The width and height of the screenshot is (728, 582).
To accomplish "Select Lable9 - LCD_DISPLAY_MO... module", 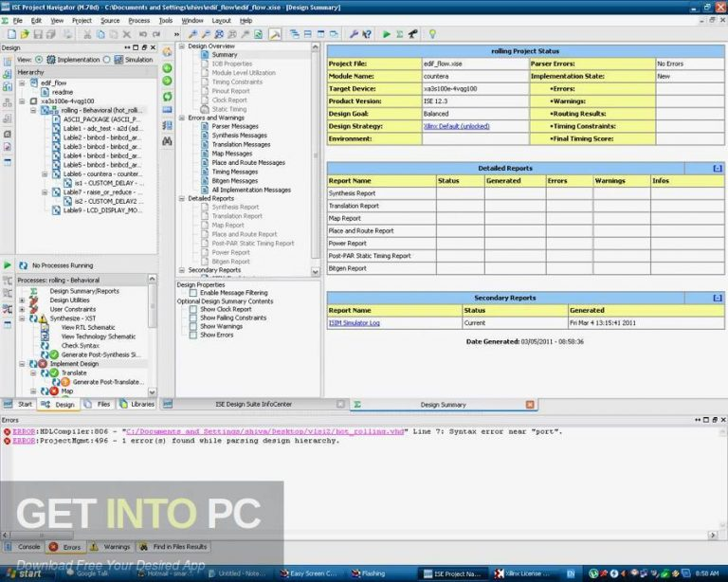I will (102, 210).
